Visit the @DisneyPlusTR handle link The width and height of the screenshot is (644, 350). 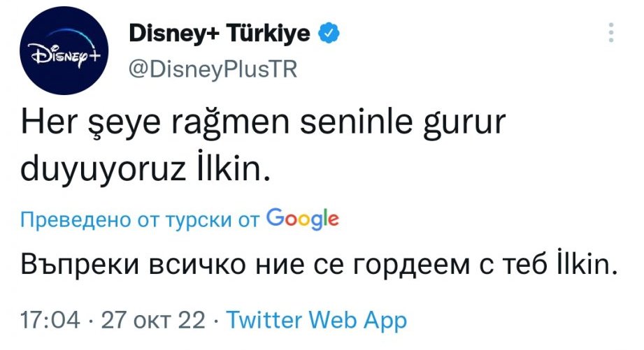click(213, 71)
